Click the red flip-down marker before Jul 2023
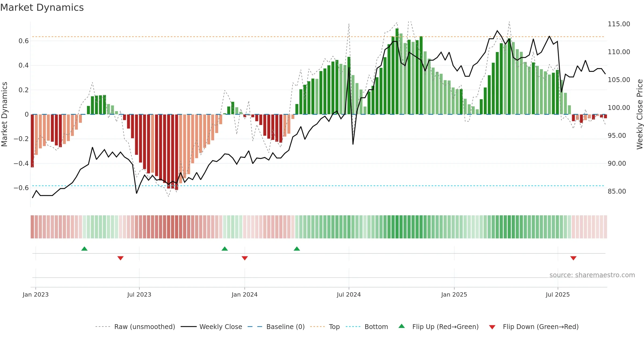 pos(120,258)
